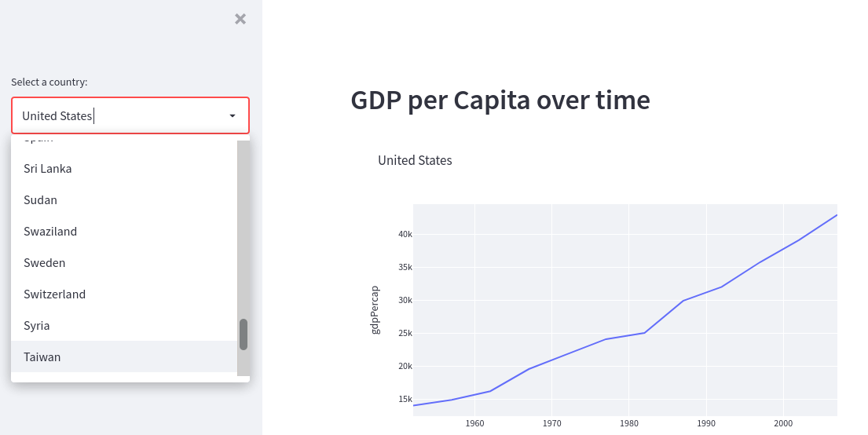Collapse the country dropdown arrow

[233, 115]
